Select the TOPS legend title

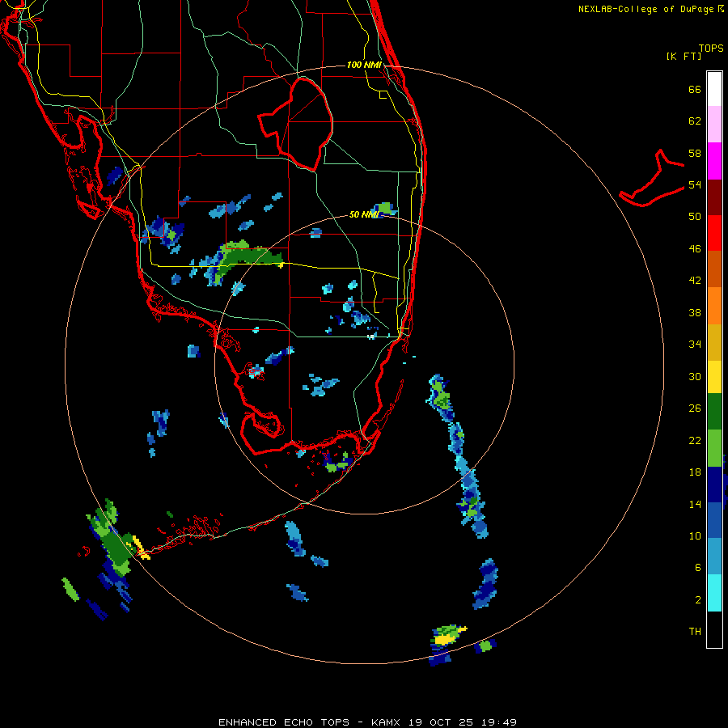coord(711,48)
